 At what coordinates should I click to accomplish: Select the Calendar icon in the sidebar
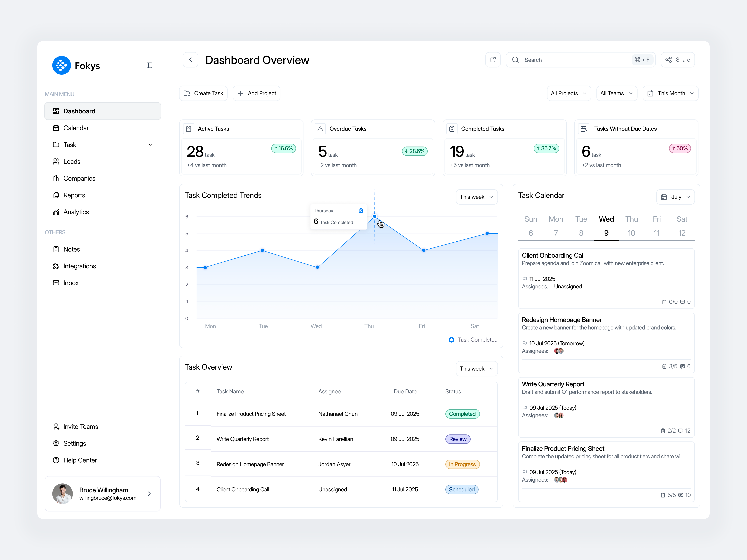coord(56,128)
